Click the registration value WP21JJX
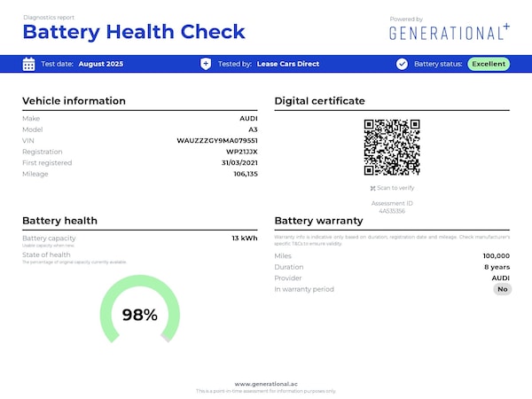Viewport: 532px width, 399px height. (x=241, y=152)
